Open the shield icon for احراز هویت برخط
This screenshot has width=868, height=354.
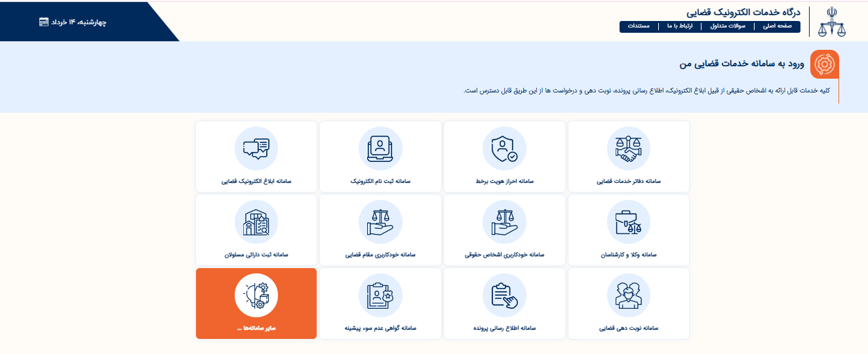(x=504, y=149)
